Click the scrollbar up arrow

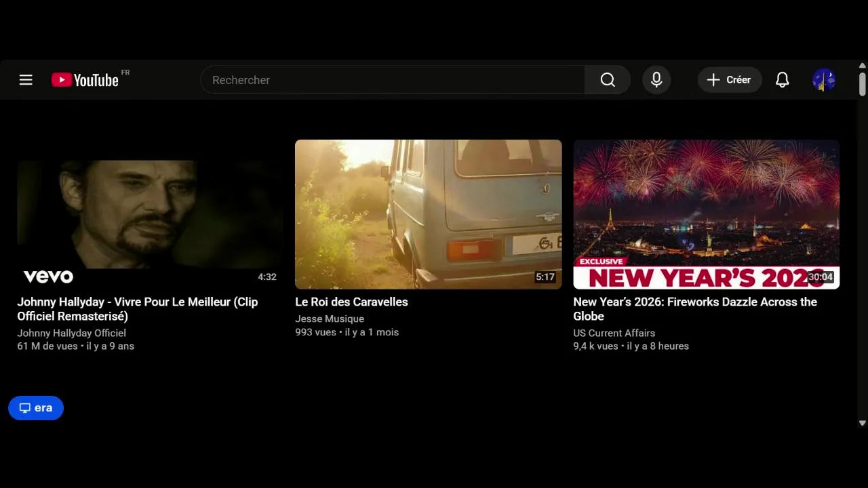863,66
